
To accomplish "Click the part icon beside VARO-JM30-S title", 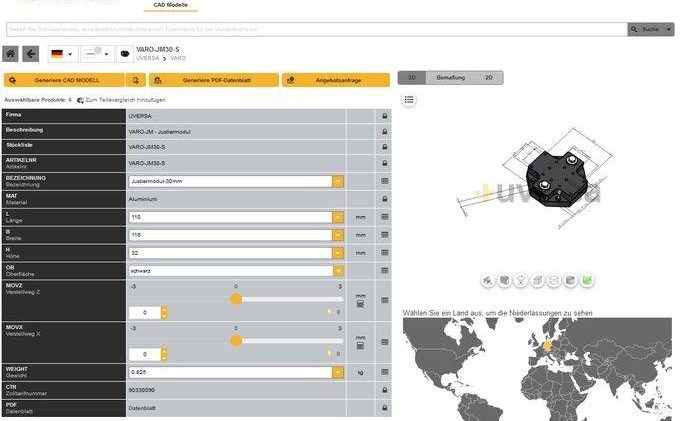I will pos(125,54).
